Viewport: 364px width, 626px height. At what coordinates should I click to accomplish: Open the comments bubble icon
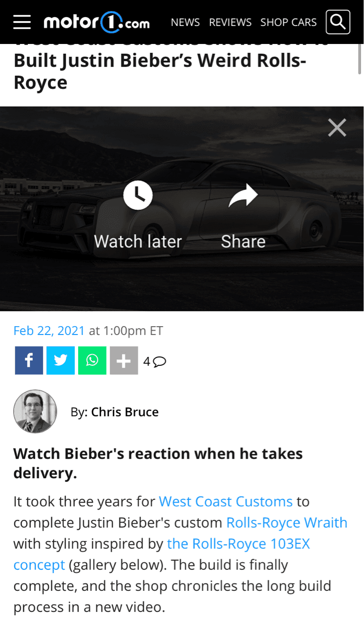[159, 361]
